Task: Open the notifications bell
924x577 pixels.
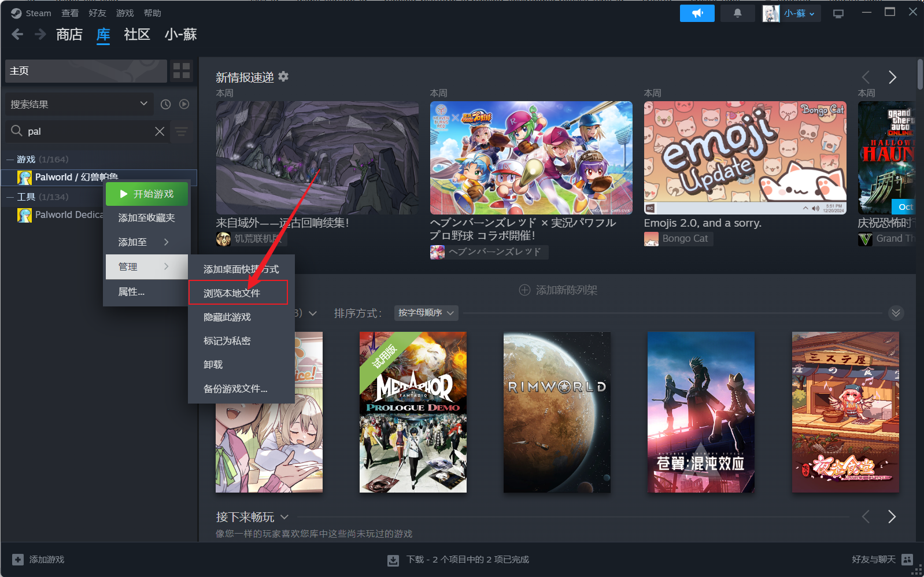Action: [x=737, y=13]
